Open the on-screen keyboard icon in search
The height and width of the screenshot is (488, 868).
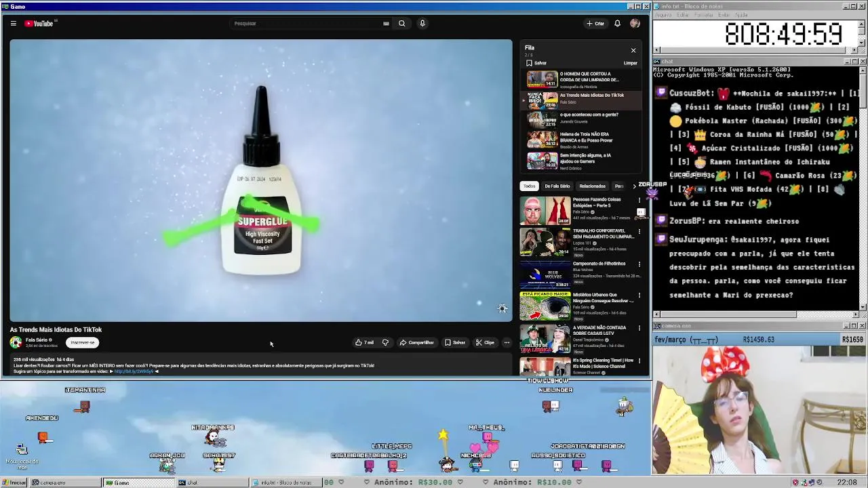click(x=386, y=23)
